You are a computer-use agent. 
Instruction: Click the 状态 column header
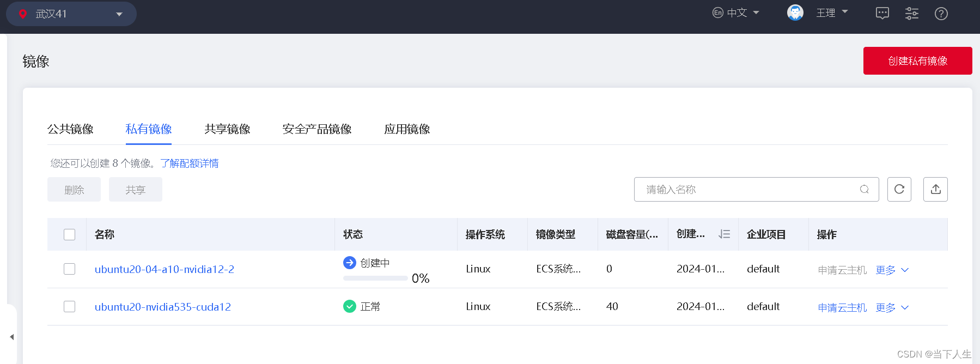click(353, 234)
